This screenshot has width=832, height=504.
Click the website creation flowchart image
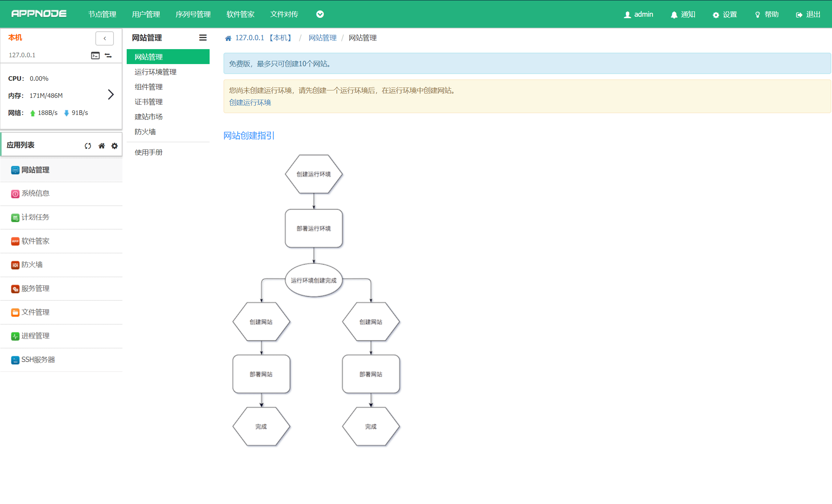[316, 300]
